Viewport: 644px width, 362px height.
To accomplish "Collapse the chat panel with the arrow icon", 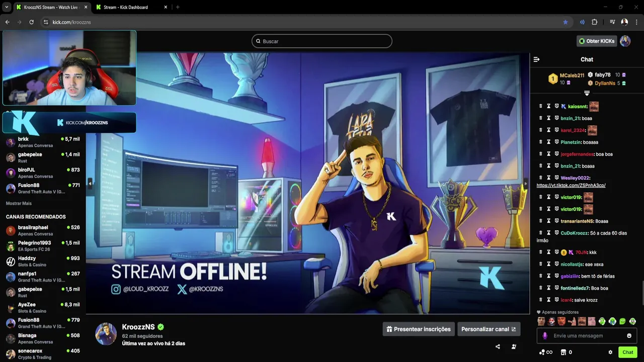I will [536, 59].
